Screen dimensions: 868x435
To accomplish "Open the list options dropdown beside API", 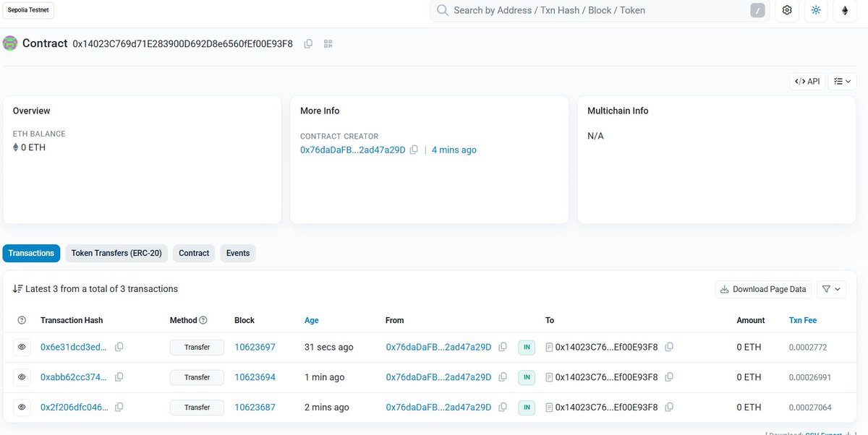I will 842,82.
